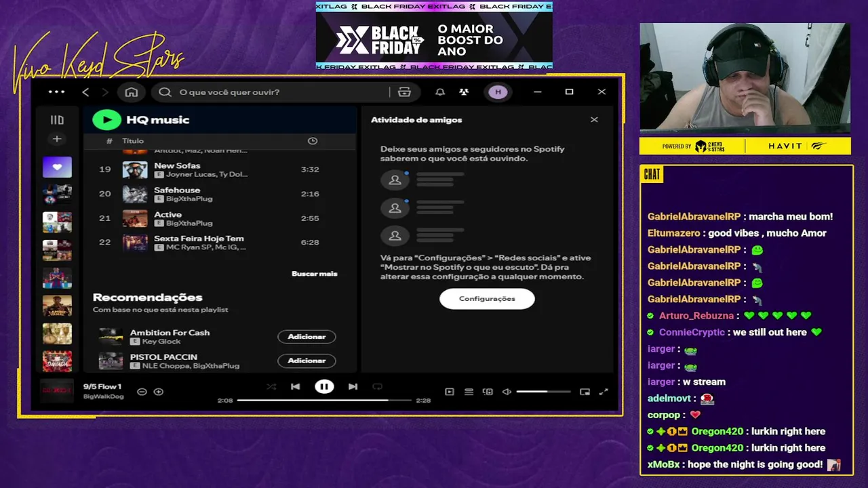868x488 pixels.
Task: Add PISTOL PACCIN with Adicionar
Action: 307,361
